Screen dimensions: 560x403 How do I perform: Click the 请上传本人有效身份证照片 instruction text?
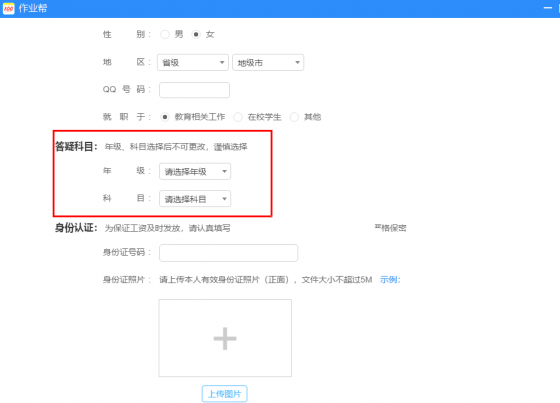click(265, 279)
